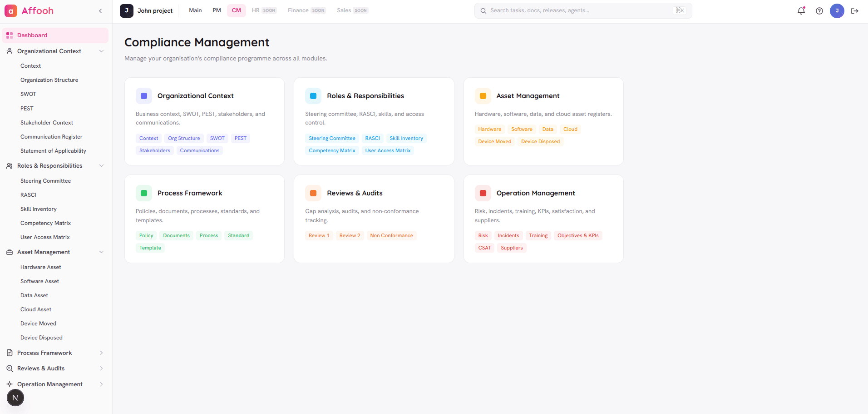Click the Operation Management card red icon
Image resolution: width=868 pixels, height=414 pixels.
click(x=483, y=193)
